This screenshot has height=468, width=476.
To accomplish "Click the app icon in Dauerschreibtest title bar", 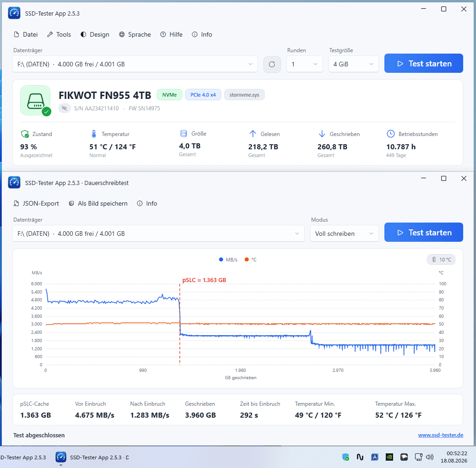I will 14,183.
